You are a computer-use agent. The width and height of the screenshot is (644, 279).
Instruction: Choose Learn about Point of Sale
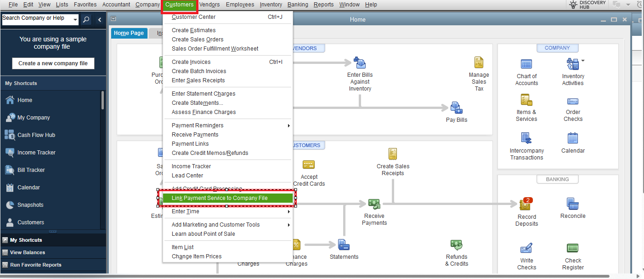click(x=228, y=234)
